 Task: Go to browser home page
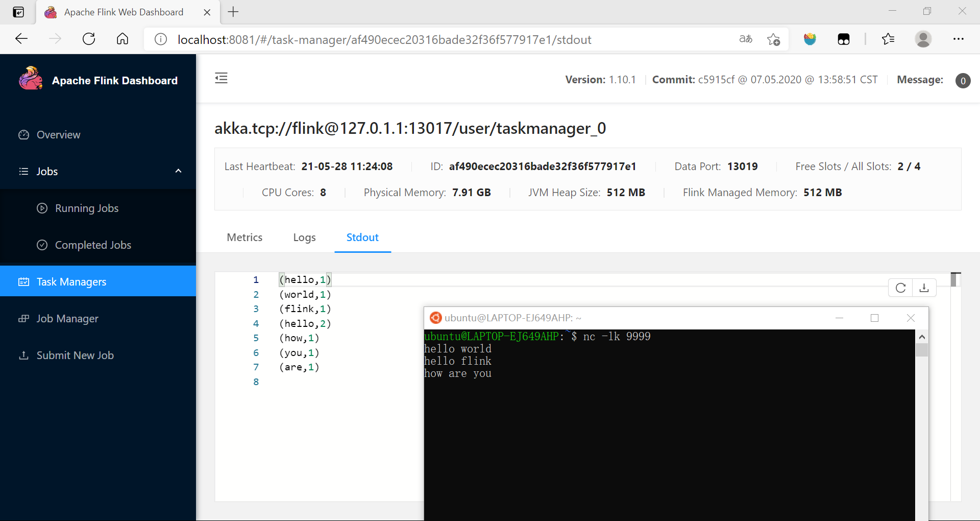coord(122,39)
